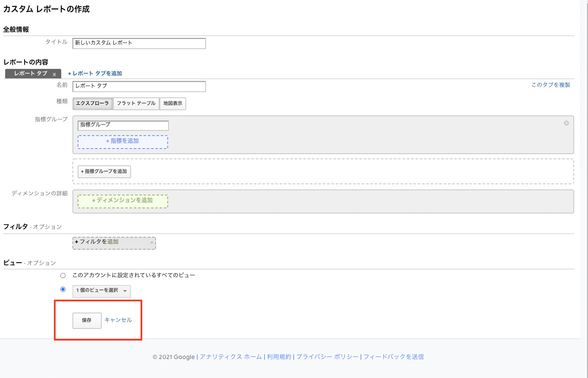The width and height of the screenshot is (588, 378).
Task: Click +指標を追加 to add a metric
Action: pyautogui.click(x=122, y=141)
